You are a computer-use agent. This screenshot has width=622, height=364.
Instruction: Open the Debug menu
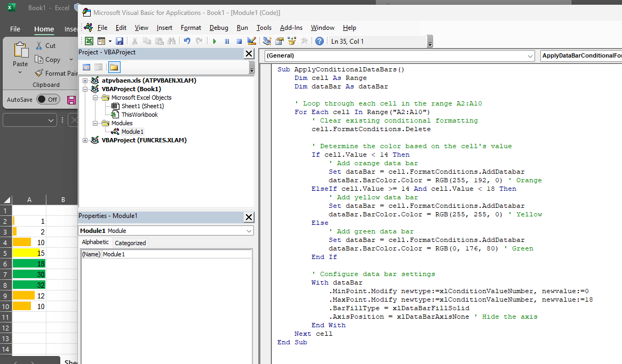pos(219,28)
